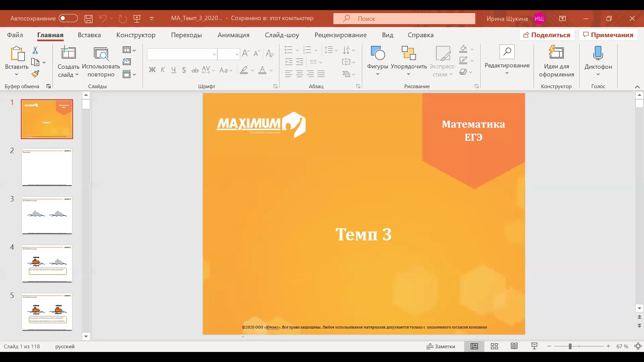Open the font size dropdown
The width and height of the screenshot is (644, 362).
[237, 54]
